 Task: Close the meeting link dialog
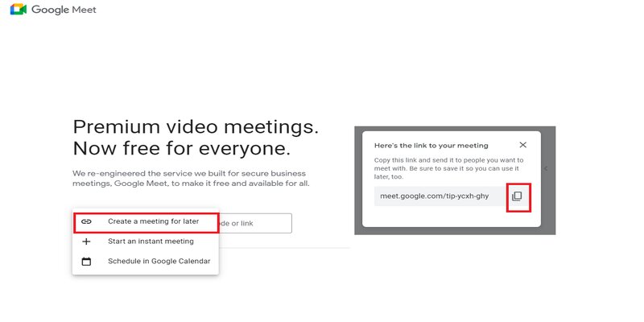point(522,145)
